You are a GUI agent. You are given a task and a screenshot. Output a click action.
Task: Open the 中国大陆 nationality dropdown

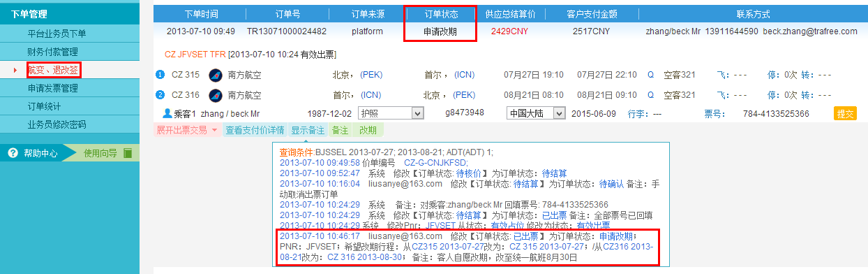pos(535,113)
